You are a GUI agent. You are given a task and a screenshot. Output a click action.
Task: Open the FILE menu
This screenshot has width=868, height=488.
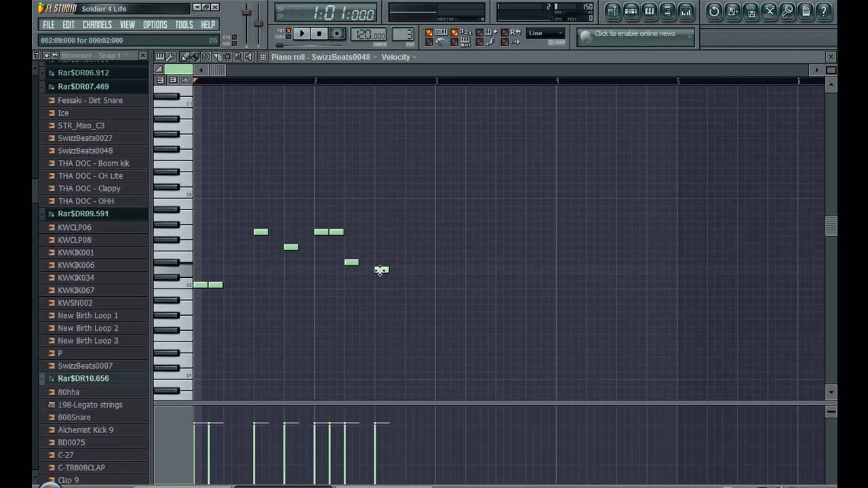(x=49, y=24)
